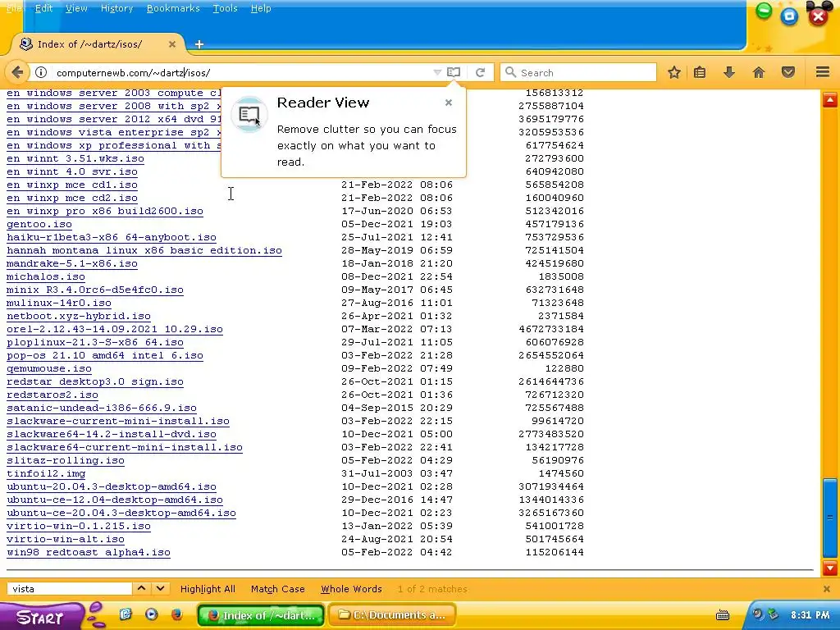Open en winnt 3.51.wks.iso link
The width and height of the screenshot is (840, 630).
75,158
